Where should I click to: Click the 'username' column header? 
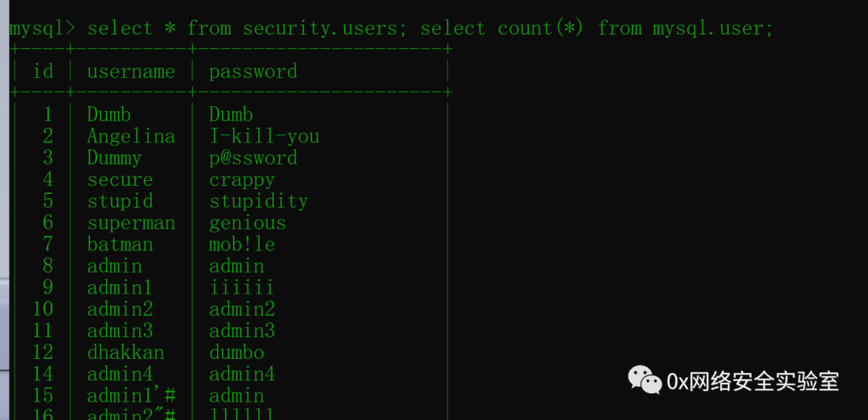[x=131, y=72]
